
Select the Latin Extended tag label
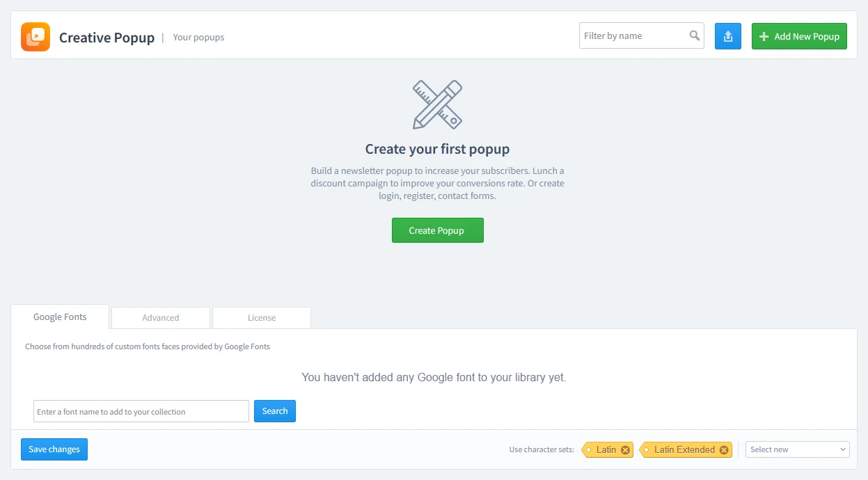coord(684,449)
